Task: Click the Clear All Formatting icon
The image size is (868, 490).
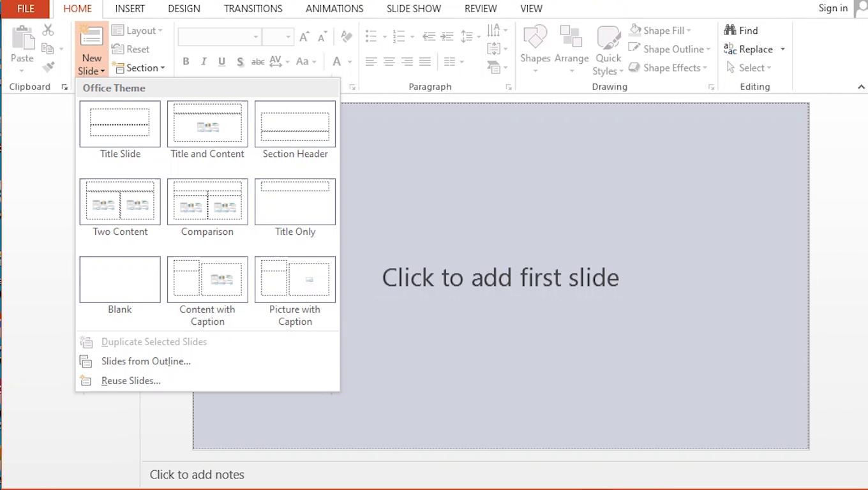Action: (x=347, y=37)
